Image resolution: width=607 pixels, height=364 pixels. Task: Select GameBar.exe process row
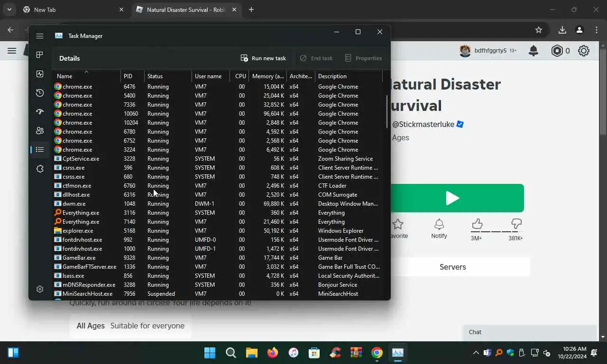coord(218,258)
